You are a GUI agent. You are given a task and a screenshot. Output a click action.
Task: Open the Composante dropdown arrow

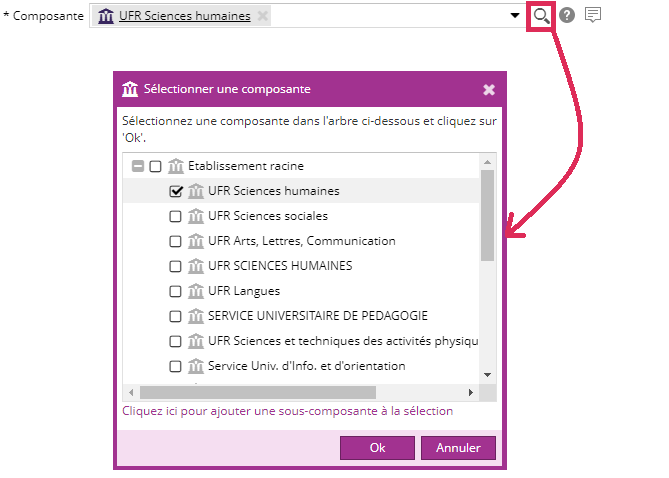click(515, 16)
